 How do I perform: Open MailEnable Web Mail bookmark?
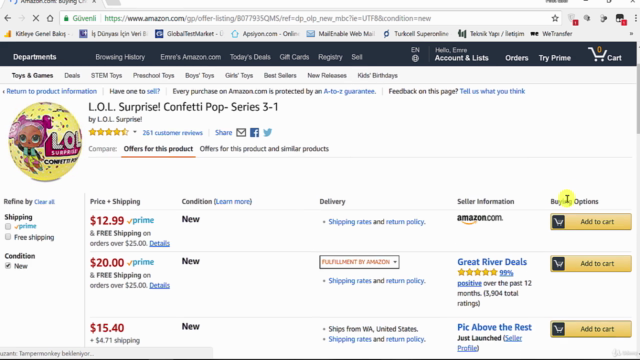pos(340,34)
